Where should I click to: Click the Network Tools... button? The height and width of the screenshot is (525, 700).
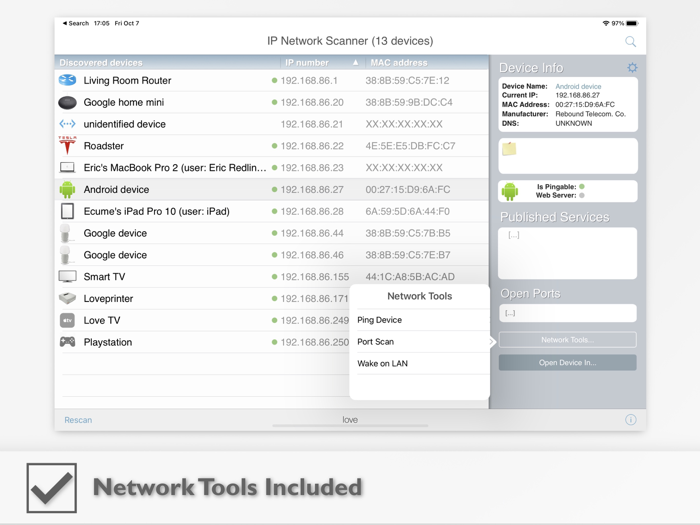pos(567,340)
